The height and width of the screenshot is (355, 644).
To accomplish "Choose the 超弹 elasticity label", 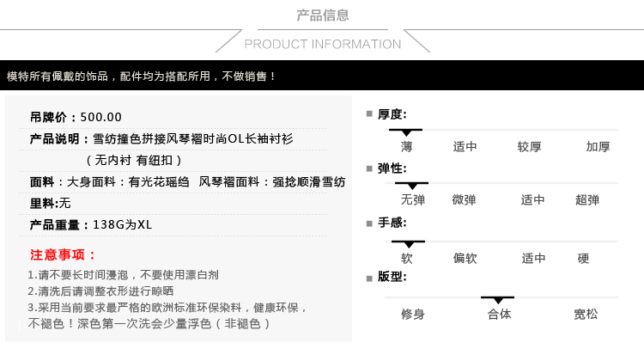I will [587, 200].
